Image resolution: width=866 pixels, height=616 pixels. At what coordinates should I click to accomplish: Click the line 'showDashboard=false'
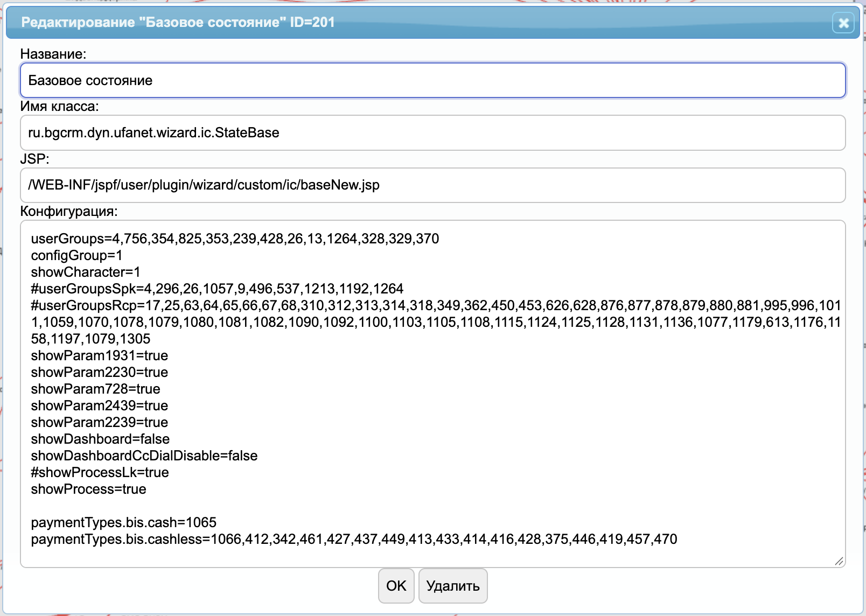pos(100,439)
